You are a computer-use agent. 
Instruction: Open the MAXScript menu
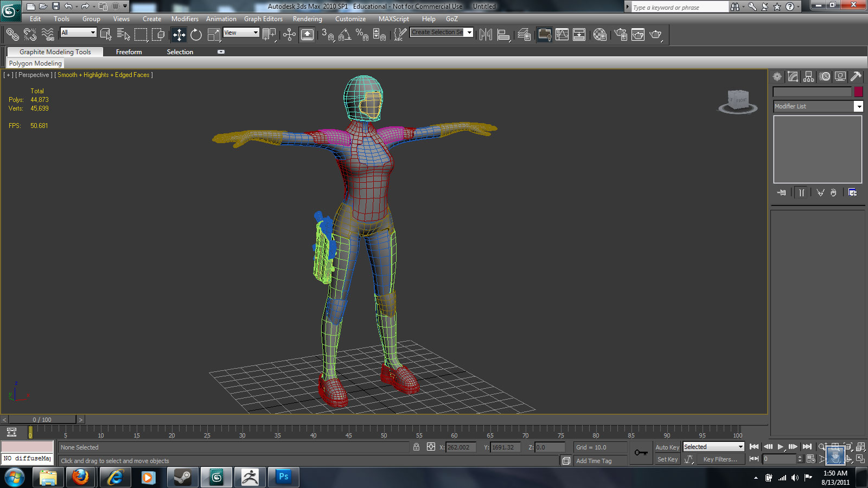point(394,19)
